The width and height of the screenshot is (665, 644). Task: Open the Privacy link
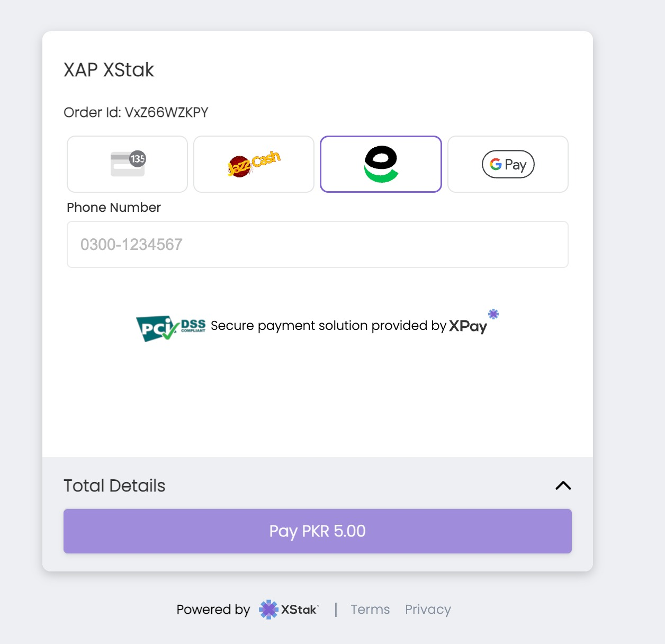[428, 610]
